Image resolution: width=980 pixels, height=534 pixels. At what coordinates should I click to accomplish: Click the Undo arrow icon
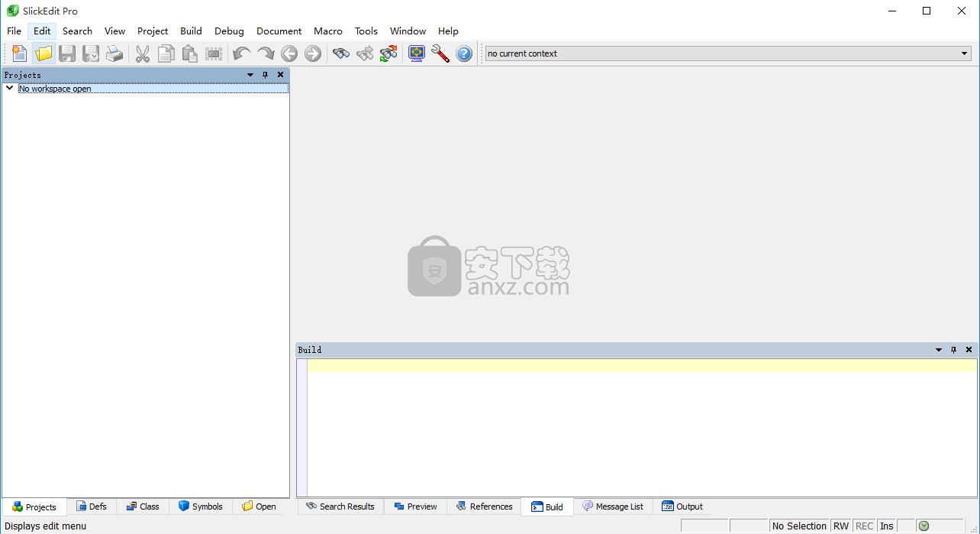pyautogui.click(x=241, y=53)
